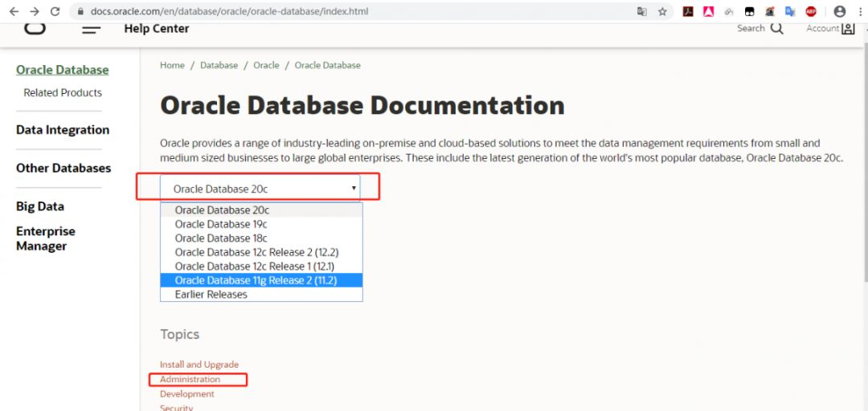Viewport: 868px width, 411px height.
Task: Click the Search magnifier icon
Action: 777,29
